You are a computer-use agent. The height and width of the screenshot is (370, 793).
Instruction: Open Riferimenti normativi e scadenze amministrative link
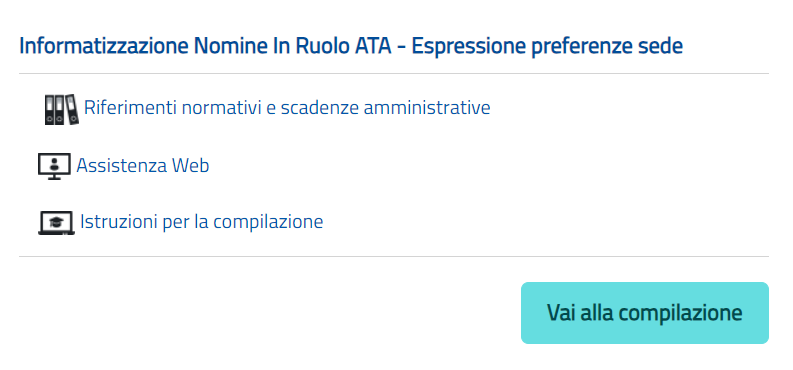287,108
